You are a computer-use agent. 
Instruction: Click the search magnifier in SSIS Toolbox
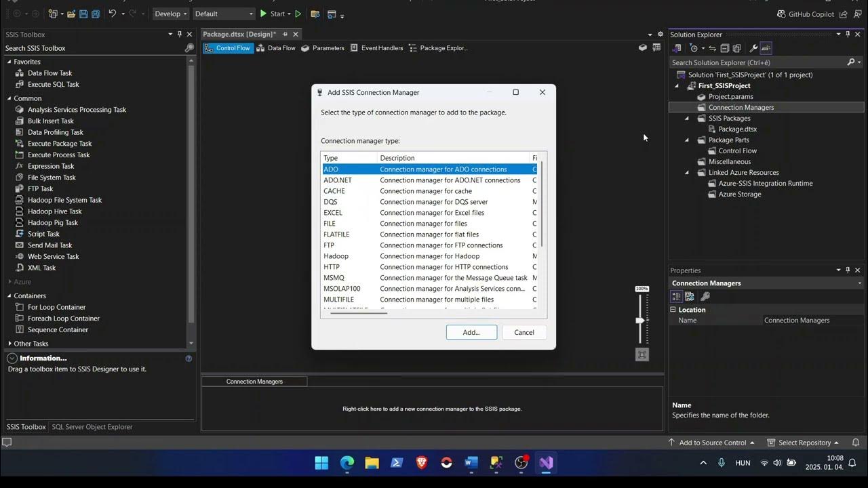click(x=189, y=48)
